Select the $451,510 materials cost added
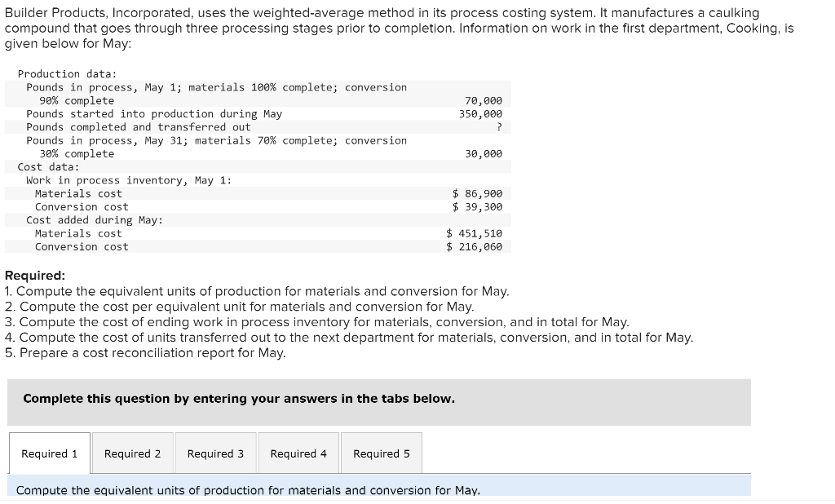 coord(474,232)
